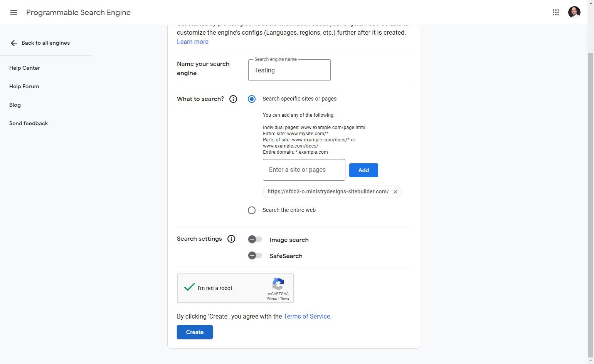Open the Terms of Service link
Screen dimensions: 594x364
307,316
